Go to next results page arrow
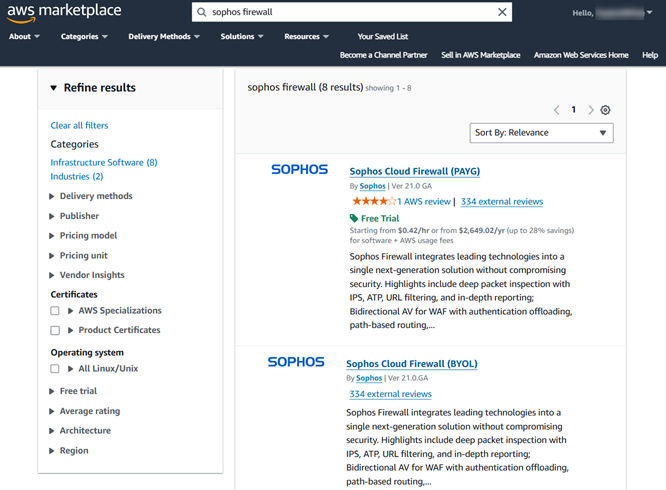The image size is (666, 490). point(591,110)
